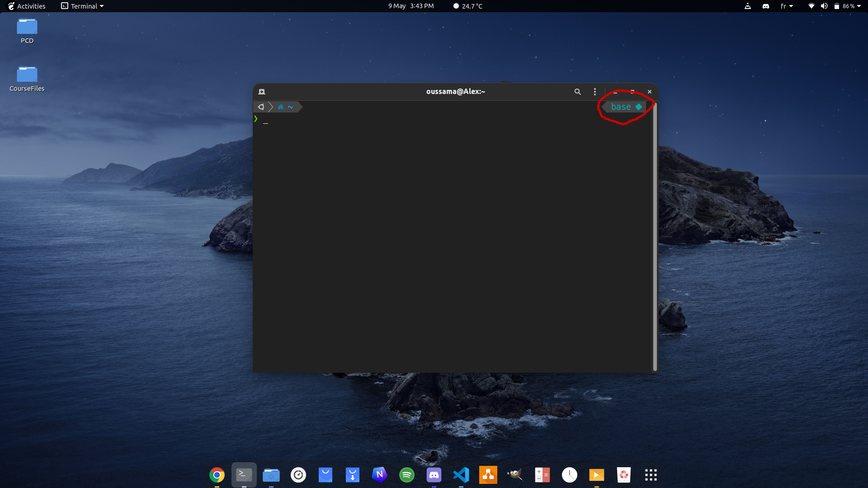Launch Google Chrome from the dock
The image size is (868, 488).
(217, 475)
